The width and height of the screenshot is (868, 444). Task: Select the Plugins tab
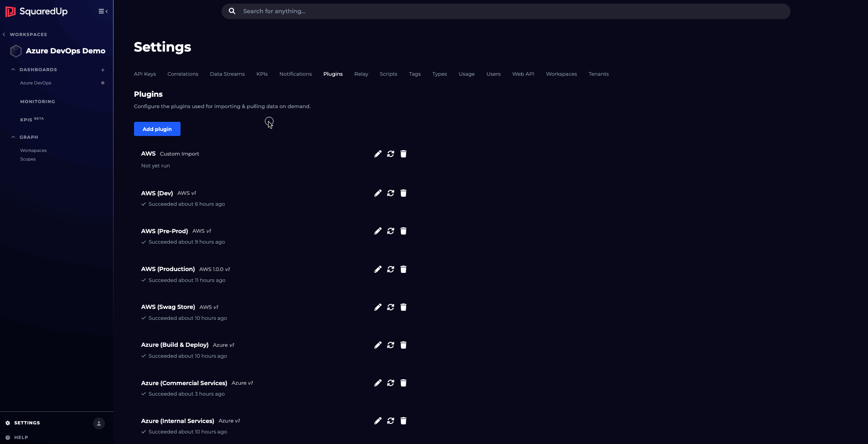tap(333, 74)
